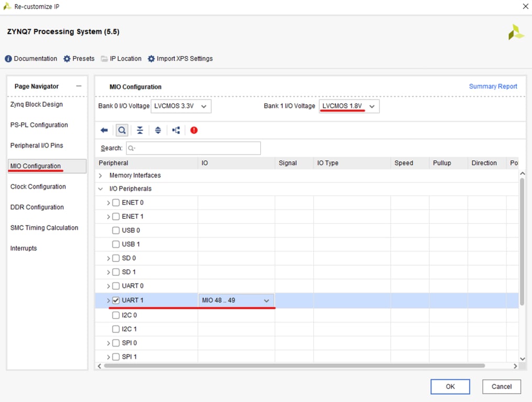The width and height of the screenshot is (532, 402).
Task: Enable the SPI 1 checkbox
Action: pos(116,357)
